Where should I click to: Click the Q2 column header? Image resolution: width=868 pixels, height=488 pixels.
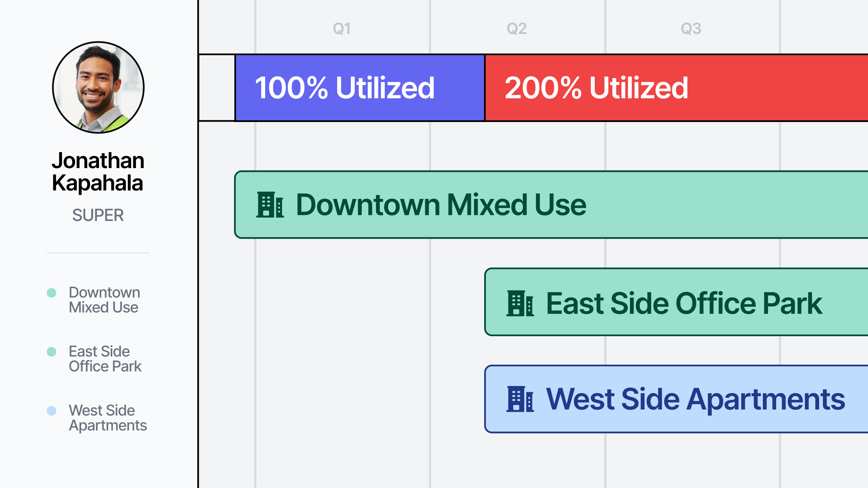pyautogui.click(x=517, y=29)
